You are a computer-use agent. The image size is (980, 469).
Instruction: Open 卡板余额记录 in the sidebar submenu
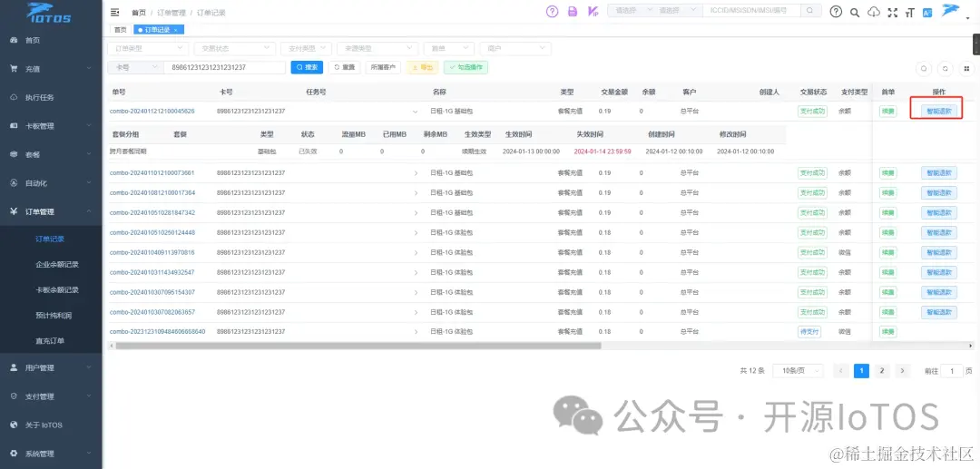(x=57, y=290)
